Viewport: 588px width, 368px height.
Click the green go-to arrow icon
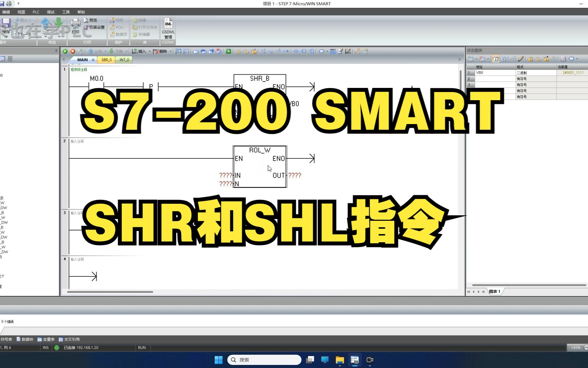pyautogui.click(x=228, y=51)
